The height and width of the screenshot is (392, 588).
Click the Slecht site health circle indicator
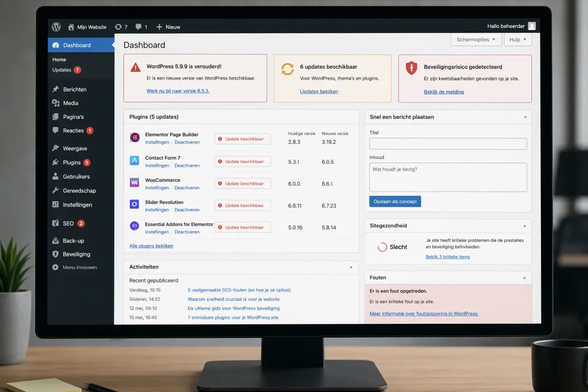pos(382,247)
